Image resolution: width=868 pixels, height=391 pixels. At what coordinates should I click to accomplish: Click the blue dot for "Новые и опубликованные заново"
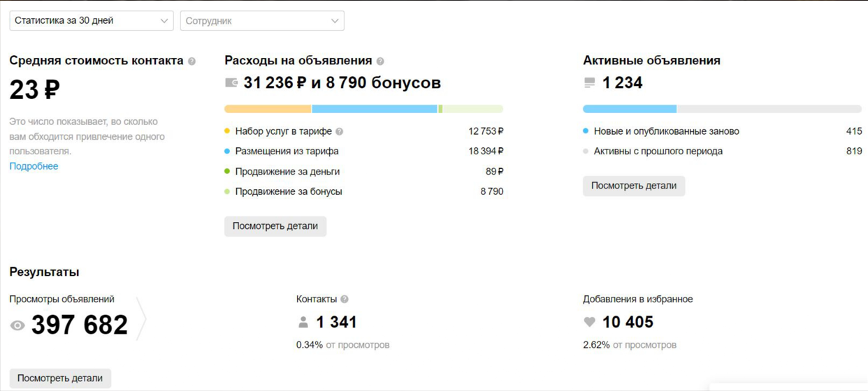[x=586, y=131]
